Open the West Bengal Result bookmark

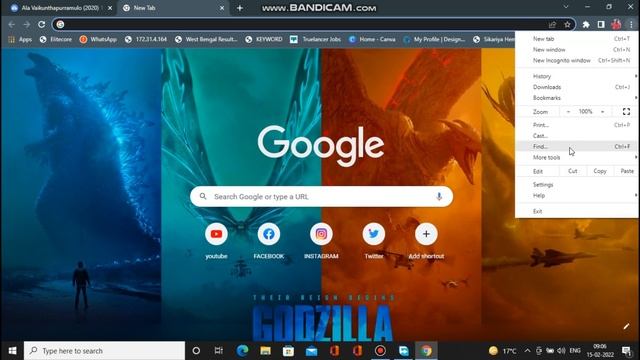[206, 39]
